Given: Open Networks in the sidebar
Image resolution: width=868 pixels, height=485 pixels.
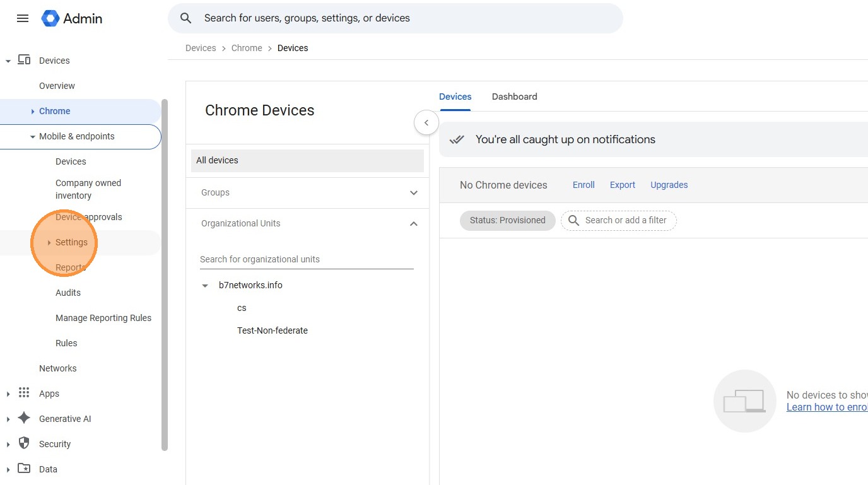Looking at the screenshot, I should pos(57,368).
